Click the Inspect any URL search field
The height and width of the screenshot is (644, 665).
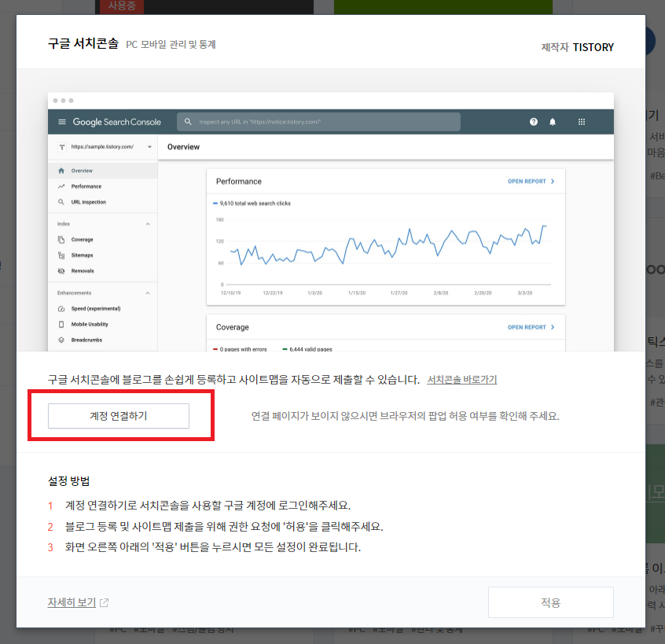point(318,122)
